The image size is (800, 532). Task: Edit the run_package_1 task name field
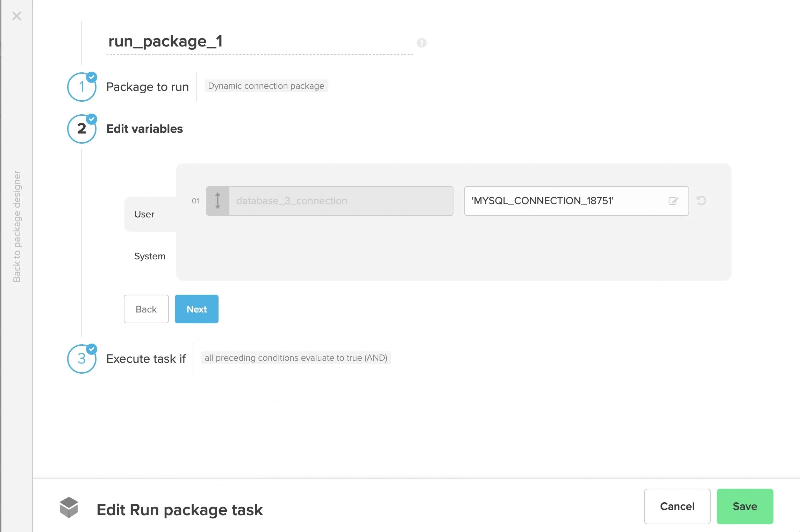pos(259,42)
